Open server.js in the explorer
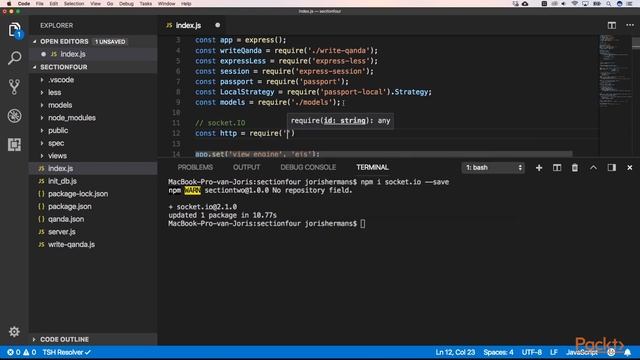Screen dimensions: 640x360 point(93,231)
